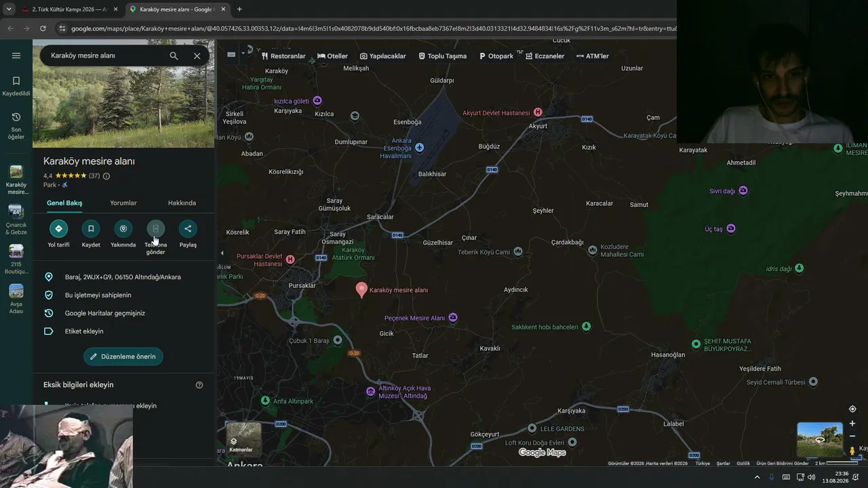Open a new Chrome tab
This screenshot has height=488, width=868.
pyautogui.click(x=239, y=9)
